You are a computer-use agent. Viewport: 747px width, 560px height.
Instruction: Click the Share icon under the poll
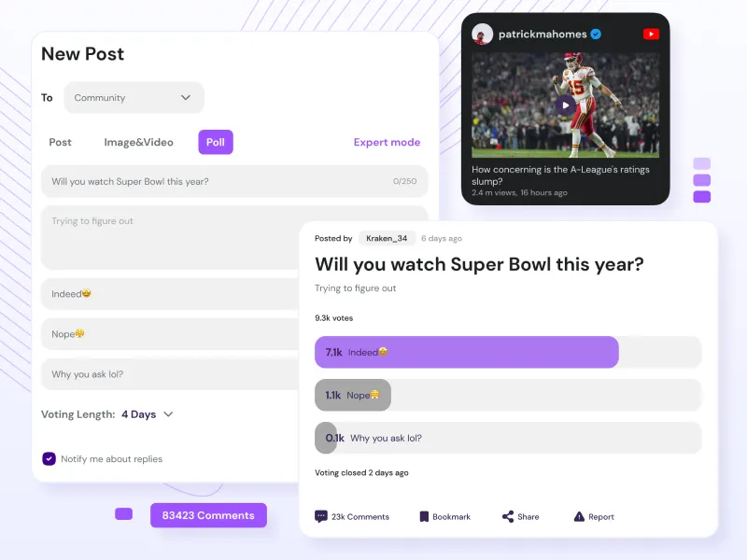tap(508, 517)
